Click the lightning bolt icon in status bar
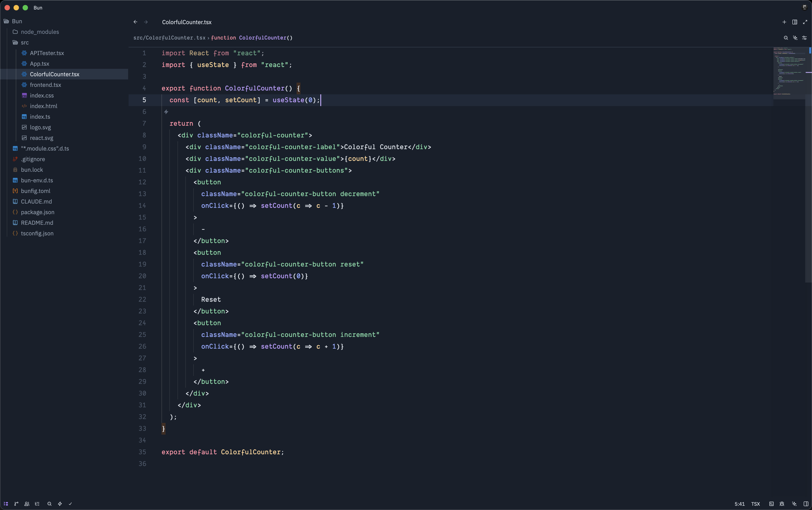The width and height of the screenshot is (812, 510). point(60,504)
